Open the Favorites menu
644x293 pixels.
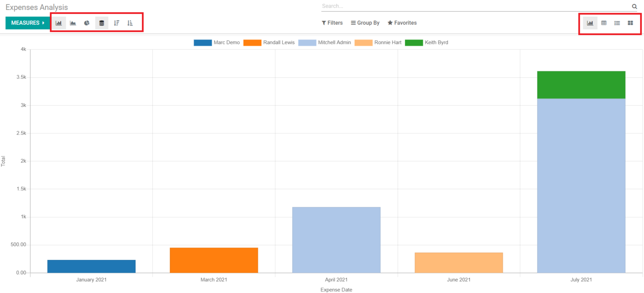pos(402,23)
